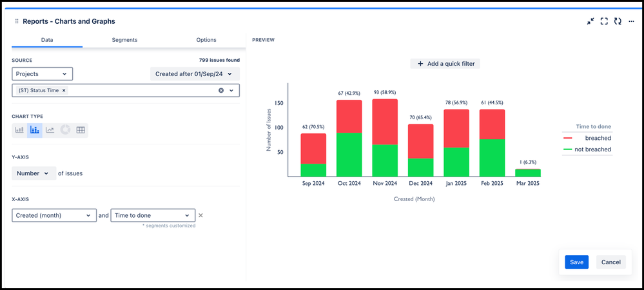
Task: Click the Mar 2025 bar
Action: tap(528, 173)
